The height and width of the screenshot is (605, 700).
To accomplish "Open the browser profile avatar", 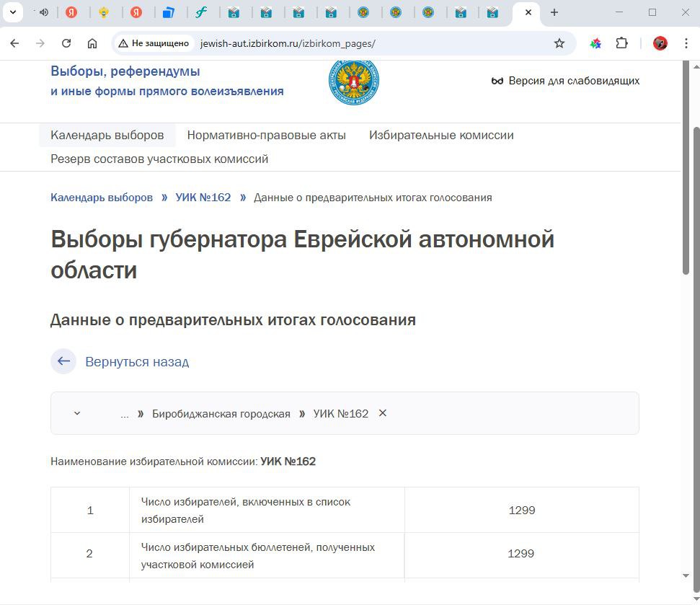I will (660, 43).
